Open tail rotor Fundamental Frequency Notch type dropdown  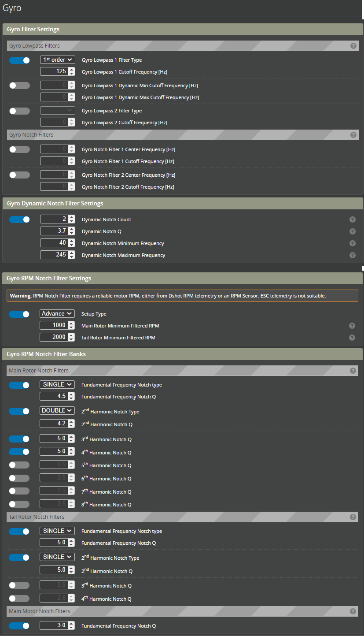[57, 531]
